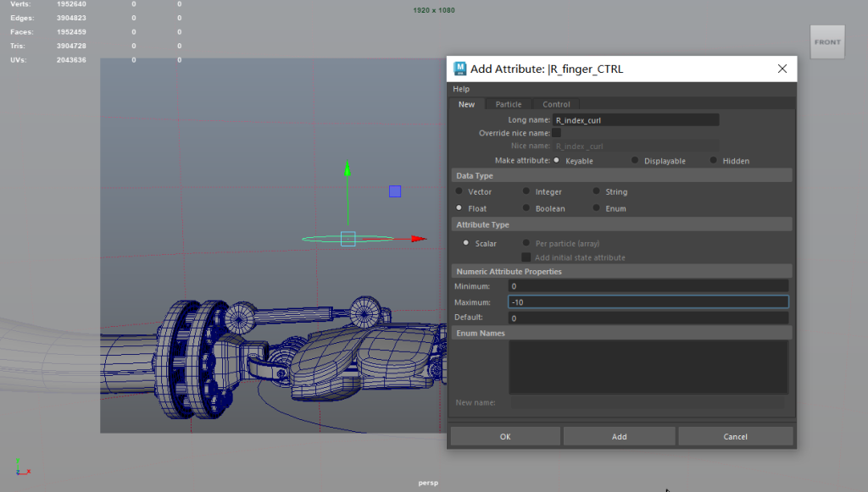Click the Nice name field
The image size is (868, 492).
[636, 146]
